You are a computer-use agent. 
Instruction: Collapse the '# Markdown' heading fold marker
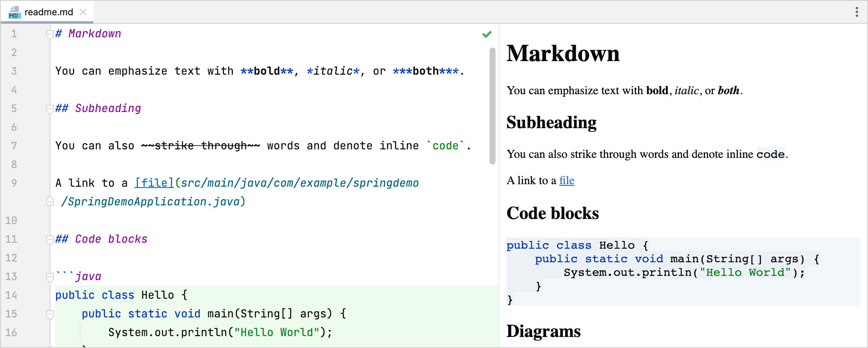pos(50,34)
